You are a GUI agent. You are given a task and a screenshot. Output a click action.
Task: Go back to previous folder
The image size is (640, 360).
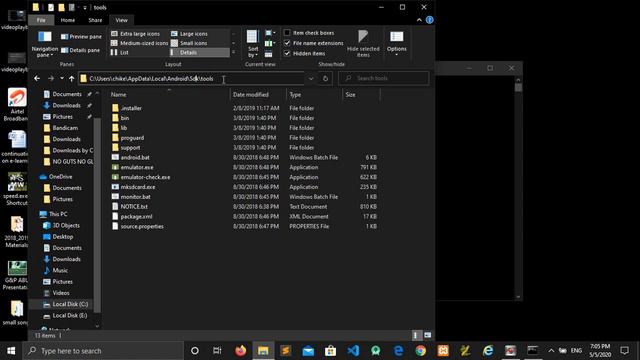pyautogui.click(x=37, y=78)
